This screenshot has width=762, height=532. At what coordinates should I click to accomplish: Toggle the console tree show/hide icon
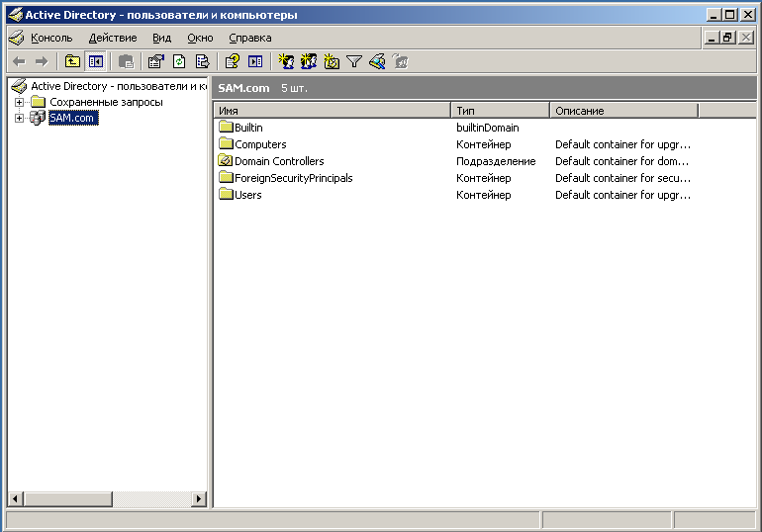[95, 61]
